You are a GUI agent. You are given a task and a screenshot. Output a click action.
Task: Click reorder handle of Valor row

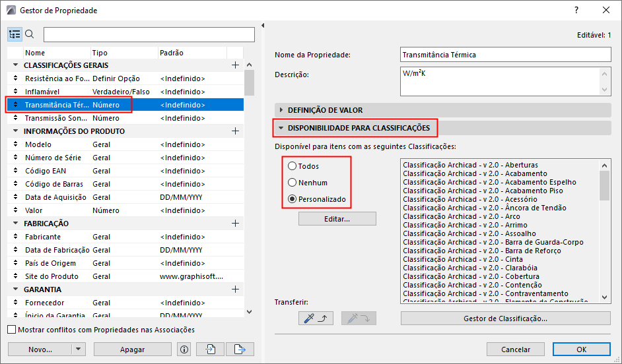click(15, 210)
